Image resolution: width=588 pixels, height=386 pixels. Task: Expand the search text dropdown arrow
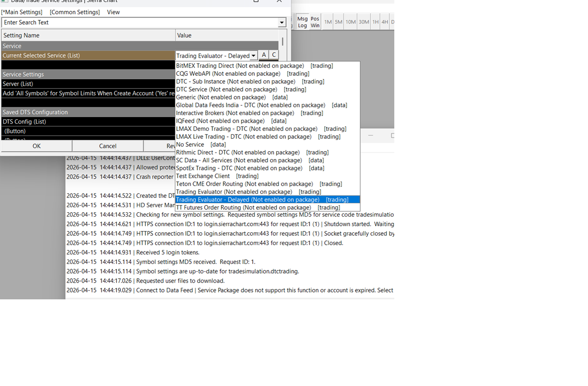[x=282, y=23]
